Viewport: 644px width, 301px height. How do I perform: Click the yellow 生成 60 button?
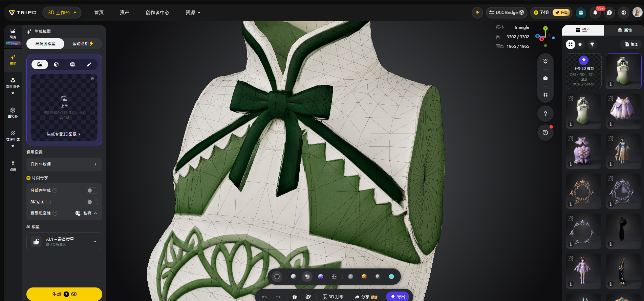pyautogui.click(x=64, y=294)
